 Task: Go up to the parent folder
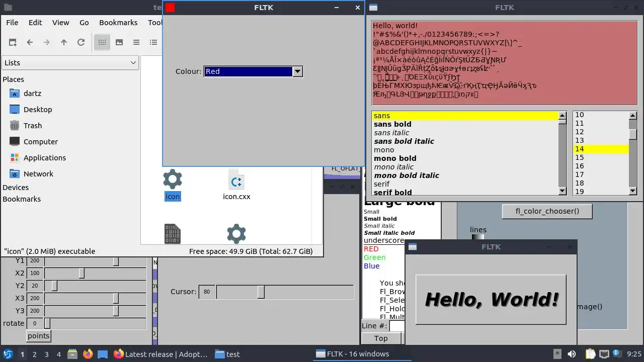coord(64,42)
